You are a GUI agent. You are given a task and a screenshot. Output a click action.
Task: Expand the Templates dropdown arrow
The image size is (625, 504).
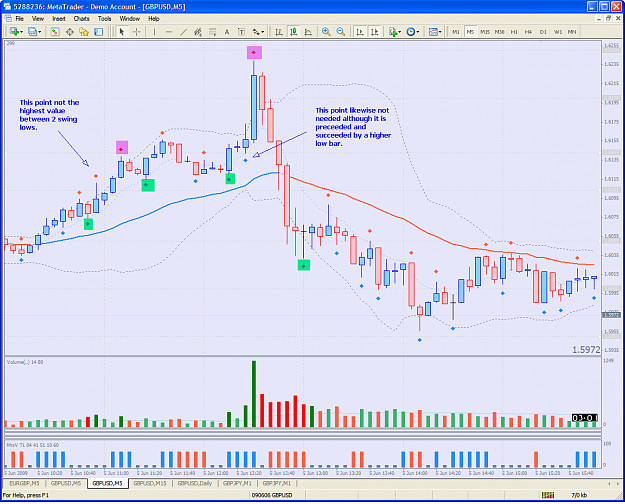coord(440,32)
